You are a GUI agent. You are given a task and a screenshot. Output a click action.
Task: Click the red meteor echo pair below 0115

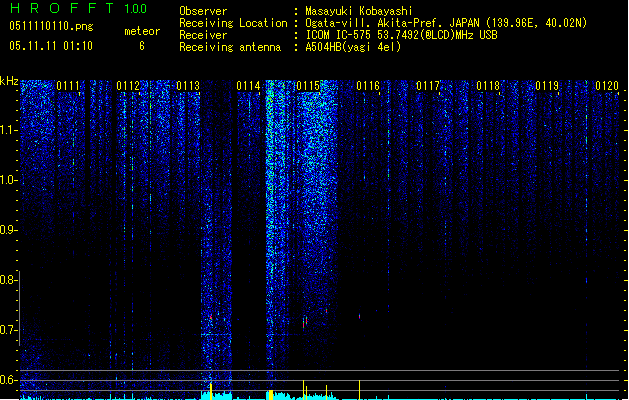tap(305, 323)
